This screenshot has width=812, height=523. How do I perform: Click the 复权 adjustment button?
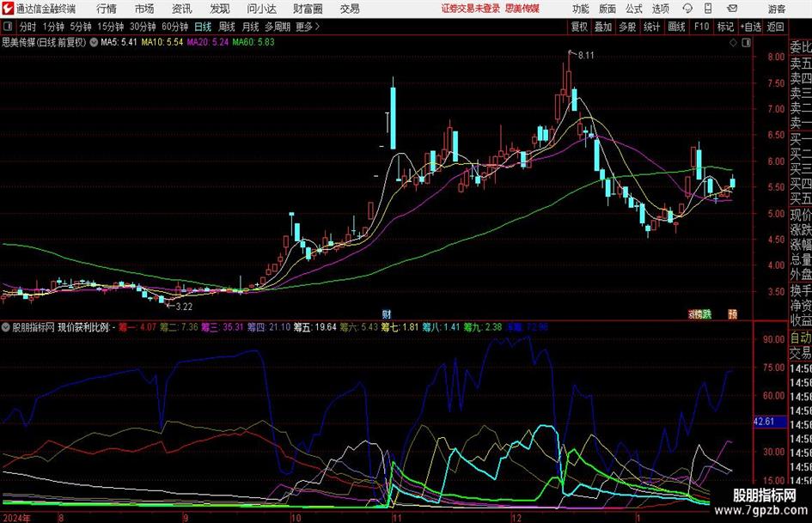click(x=579, y=27)
